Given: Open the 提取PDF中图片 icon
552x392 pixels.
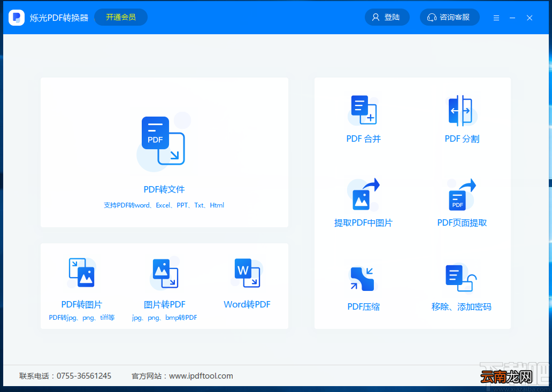Looking at the screenshot, I should click(363, 194).
